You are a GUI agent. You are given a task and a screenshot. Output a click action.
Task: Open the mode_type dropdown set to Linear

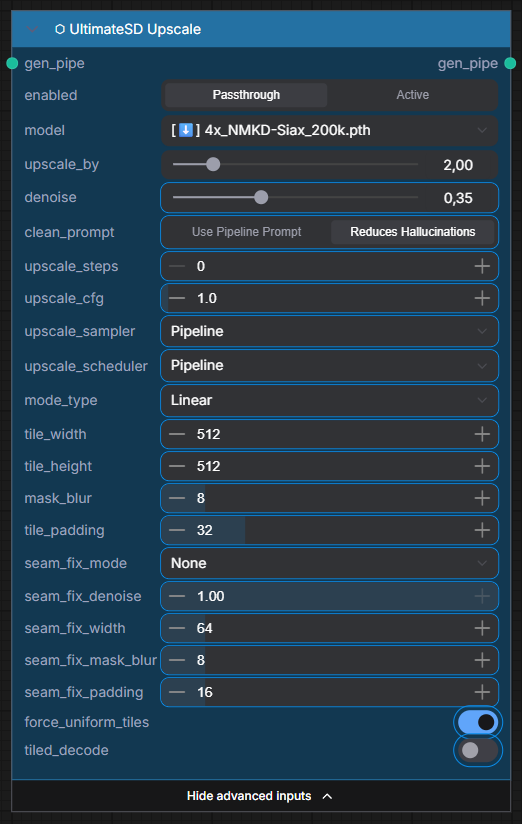pyautogui.click(x=329, y=400)
